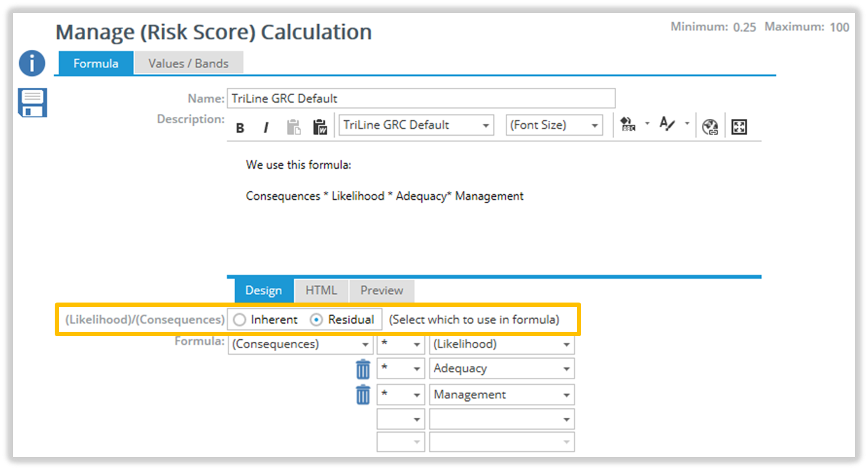Toggle full screen editor mode icon
Image resolution: width=868 pixels, height=470 pixels.
(739, 127)
